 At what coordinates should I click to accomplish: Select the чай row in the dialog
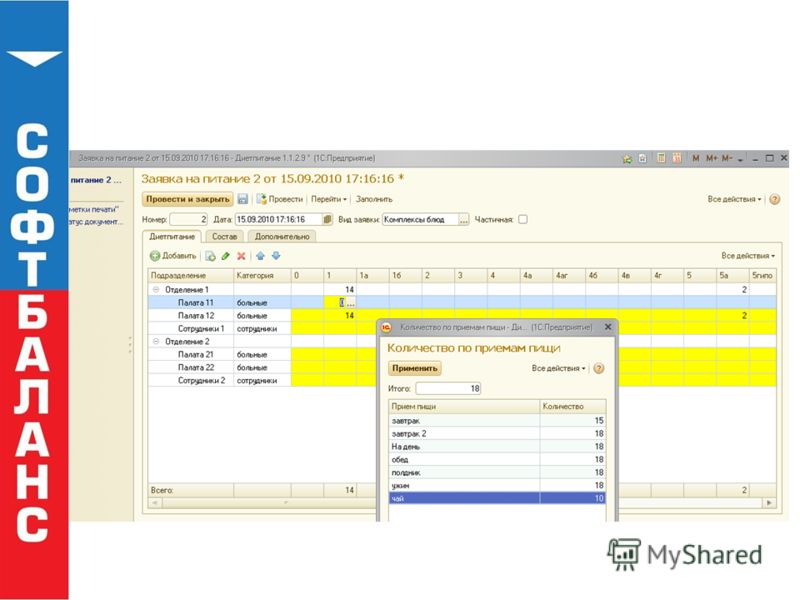click(x=497, y=498)
